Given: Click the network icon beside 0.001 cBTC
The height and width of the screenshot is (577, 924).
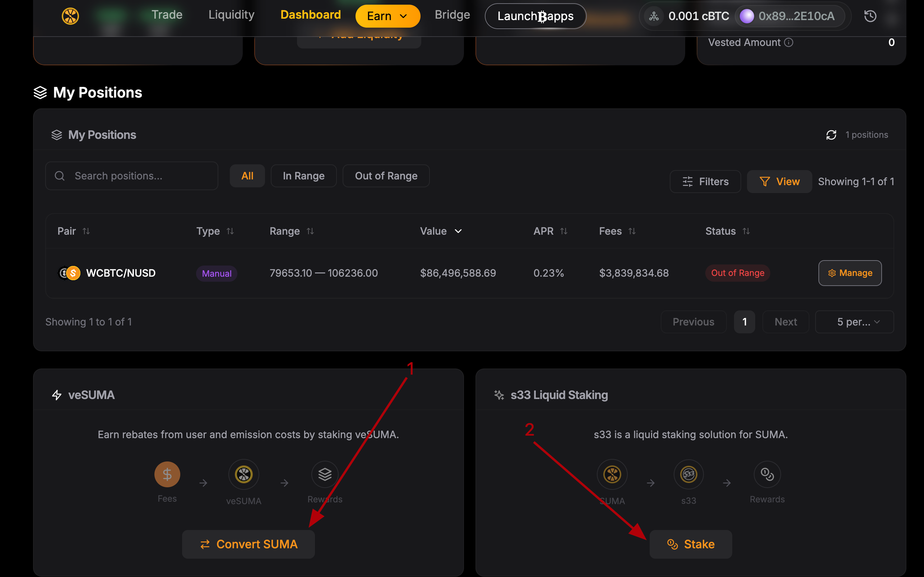Looking at the screenshot, I should pyautogui.click(x=654, y=16).
